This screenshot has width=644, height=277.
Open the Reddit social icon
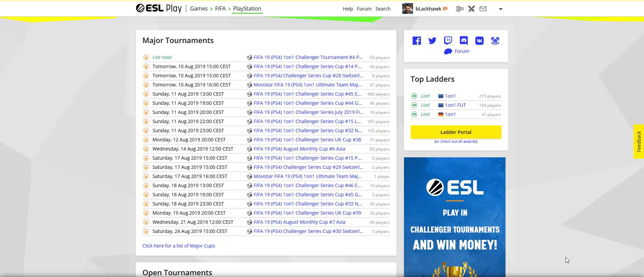point(495,41)
